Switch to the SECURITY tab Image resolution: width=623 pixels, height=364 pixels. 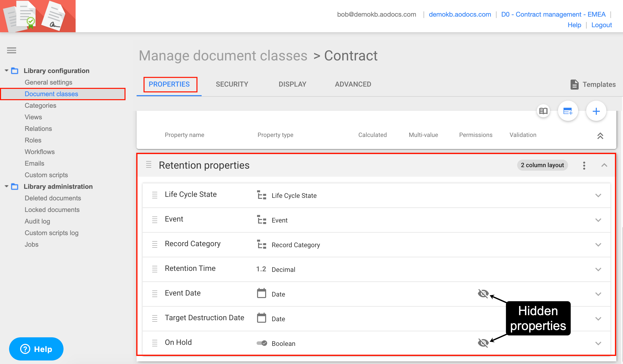pos(232,84)
